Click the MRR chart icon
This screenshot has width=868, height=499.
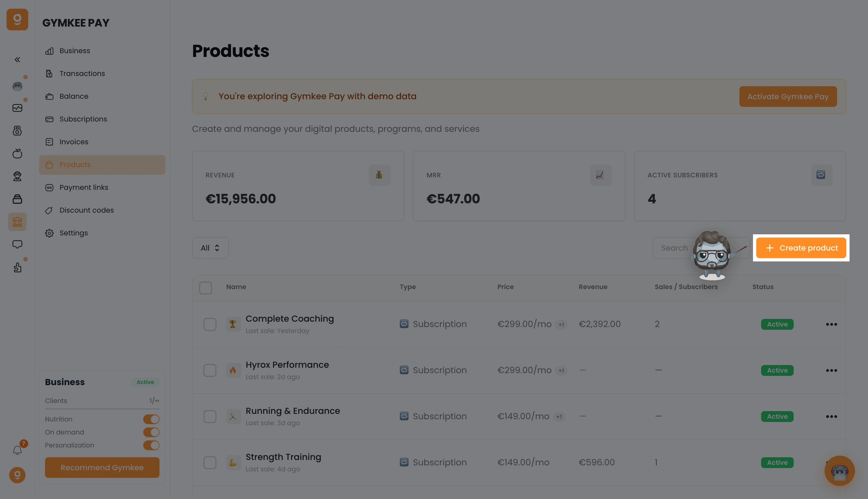[600, 175]
